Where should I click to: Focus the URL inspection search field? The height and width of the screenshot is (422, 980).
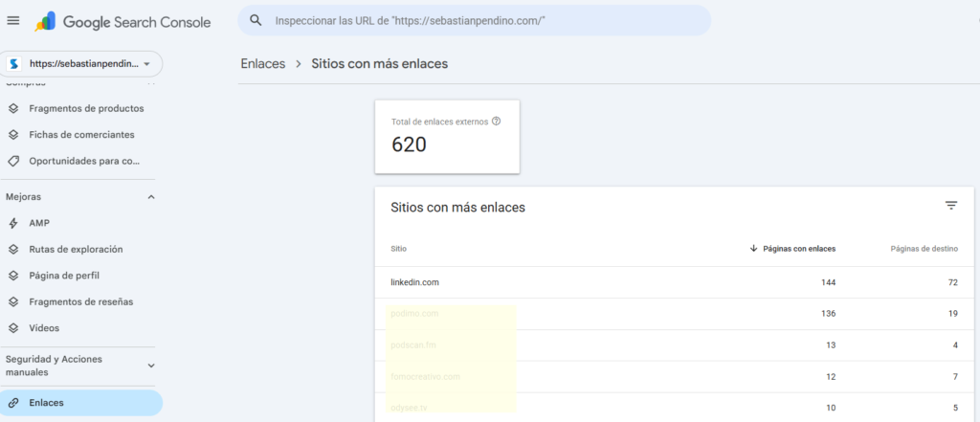[x=474, y=21]
